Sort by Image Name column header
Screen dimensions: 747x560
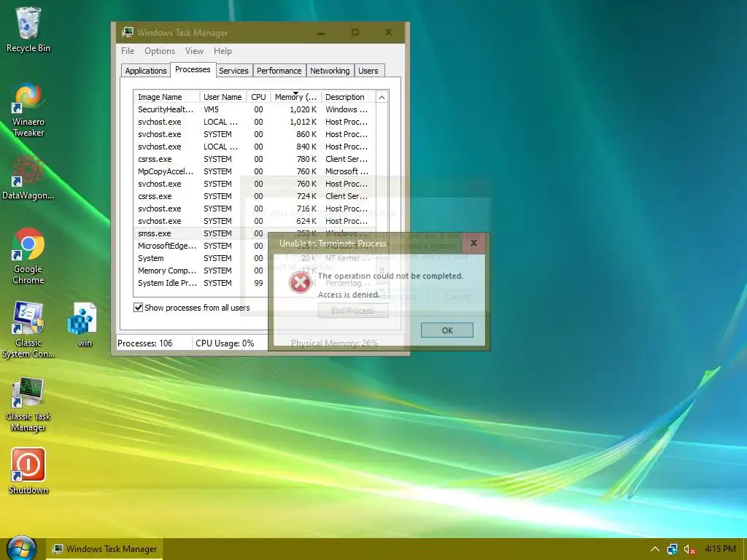(166, 97)
